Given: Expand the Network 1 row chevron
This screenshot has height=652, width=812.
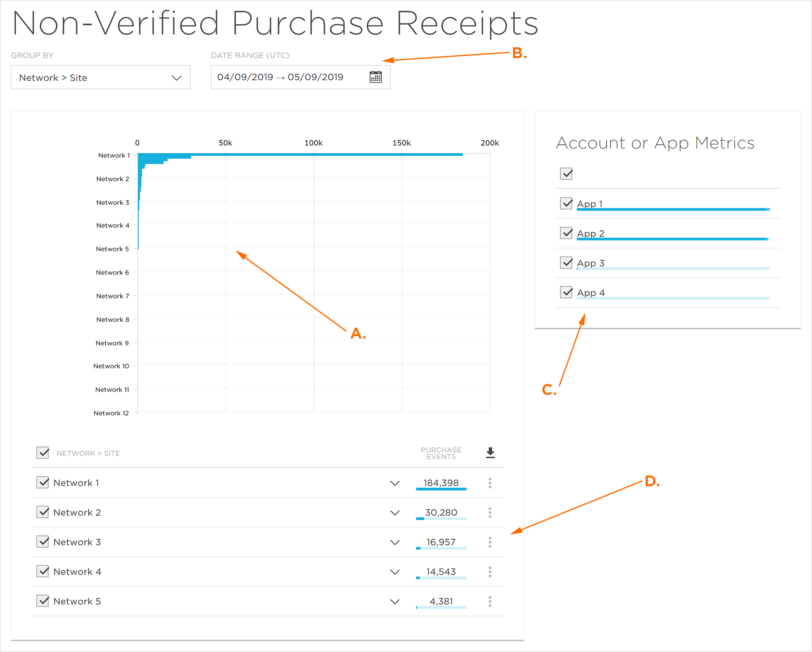Looking at the screenshot, I should coord(395,483).
